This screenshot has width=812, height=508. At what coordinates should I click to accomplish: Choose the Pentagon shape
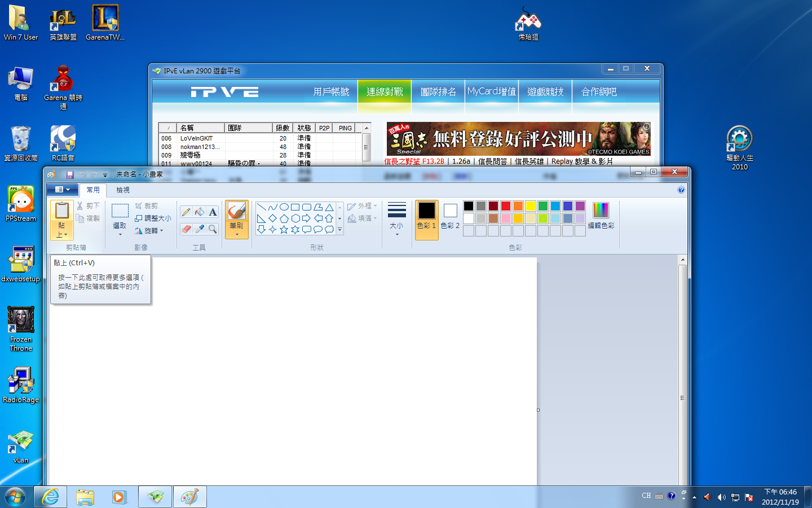tap(284, 218)
